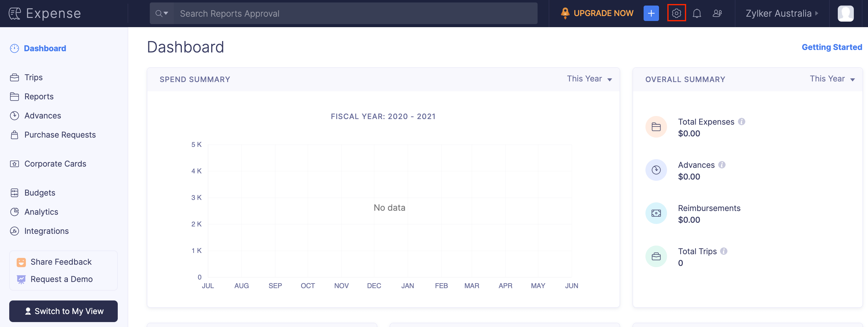Open the Analytics pie chart icon
This screenshot has height=327, width=868.
(14, 212)
